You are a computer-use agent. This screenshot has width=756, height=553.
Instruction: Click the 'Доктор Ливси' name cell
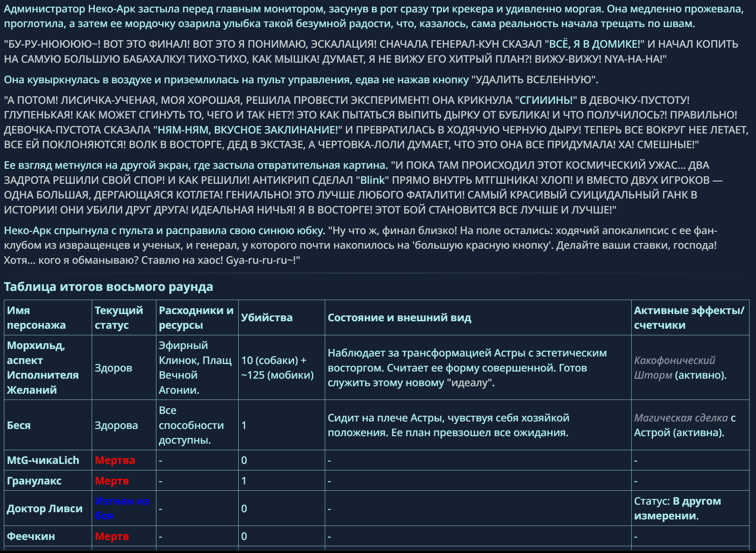[x=44, y=508]
